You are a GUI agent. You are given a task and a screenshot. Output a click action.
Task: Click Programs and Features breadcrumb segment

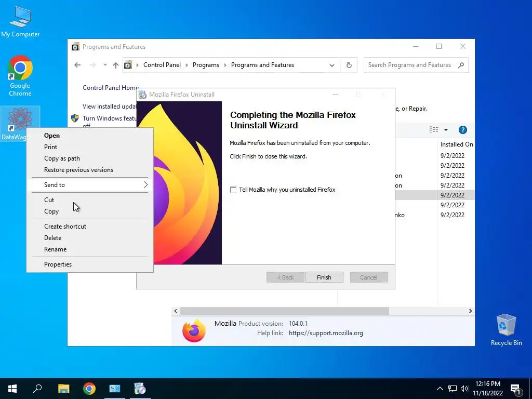262,65
